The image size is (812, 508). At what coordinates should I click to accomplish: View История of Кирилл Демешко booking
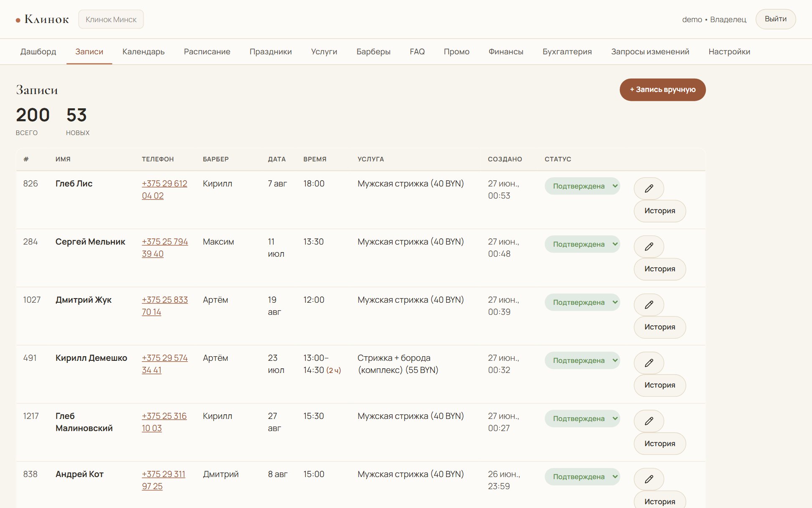660,385
